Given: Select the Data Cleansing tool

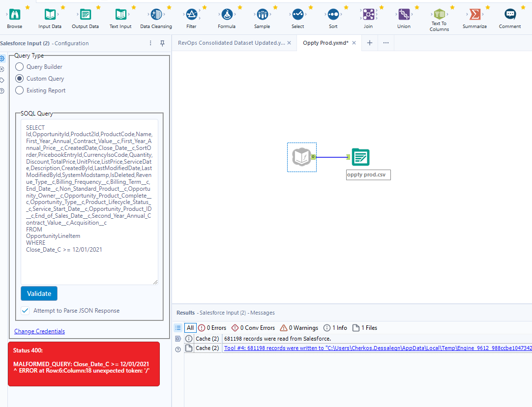Looking at the screenshot, I should (x=156, y=15).
